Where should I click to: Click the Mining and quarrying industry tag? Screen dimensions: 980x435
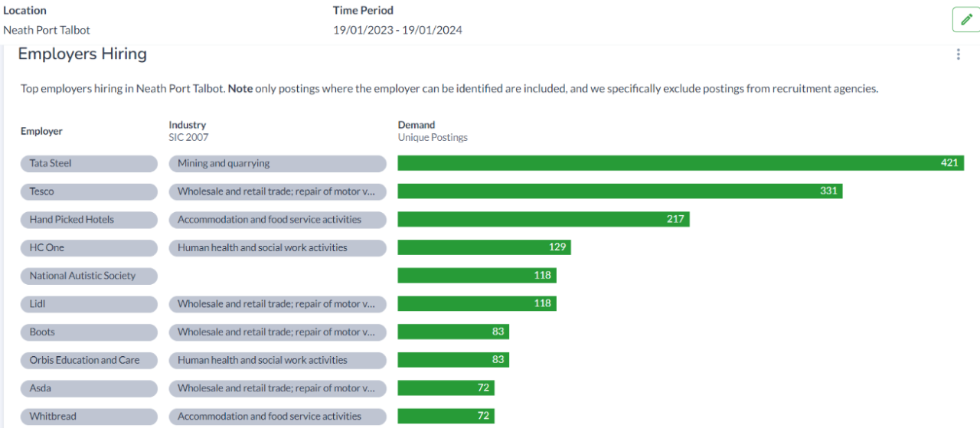(x=278, y=163)
